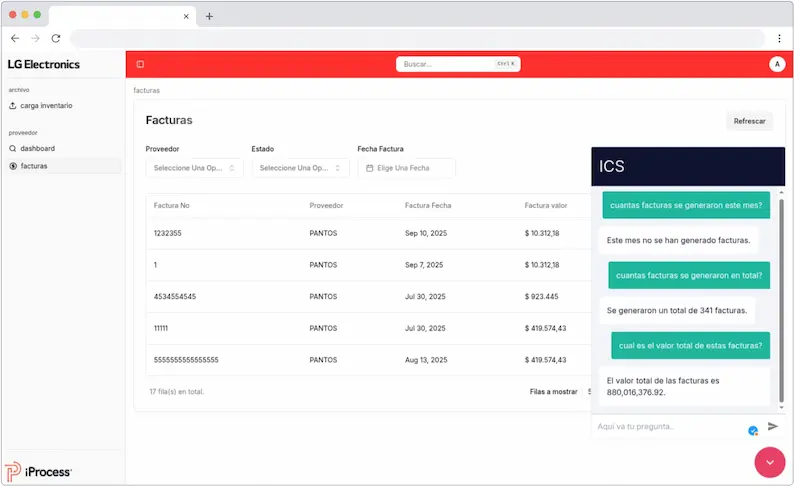Click the send arrow in the chat box

coord(772,426)
